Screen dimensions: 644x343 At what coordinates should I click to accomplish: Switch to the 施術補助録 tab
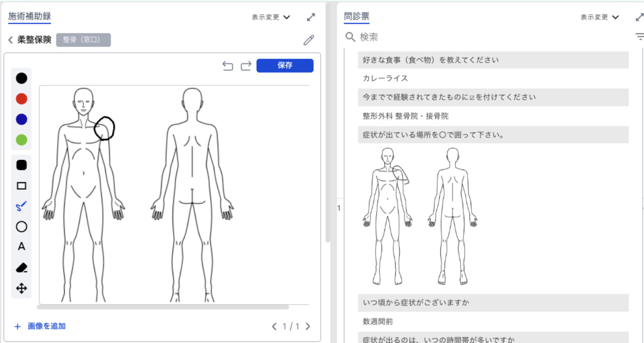point(30,16)
